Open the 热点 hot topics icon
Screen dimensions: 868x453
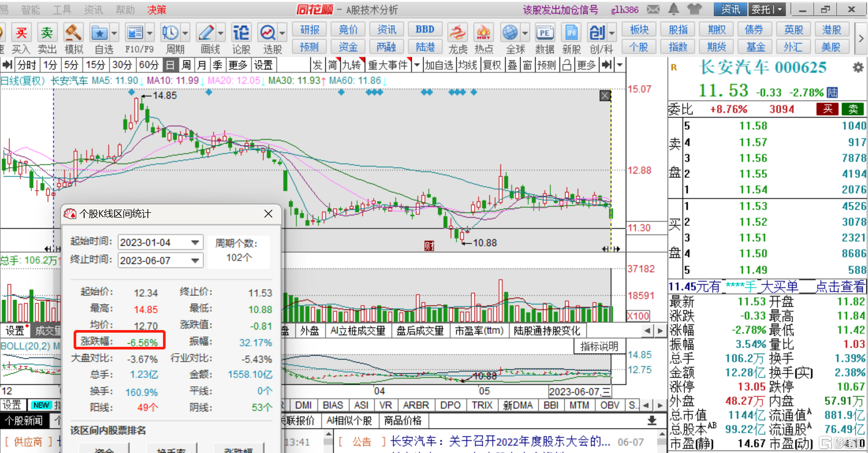[x=483, y=33]
